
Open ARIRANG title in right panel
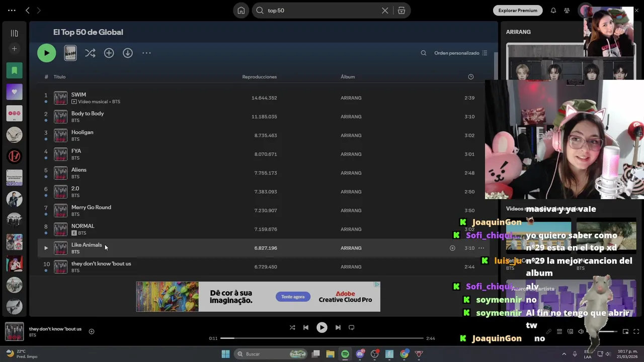tap(518, 32)
